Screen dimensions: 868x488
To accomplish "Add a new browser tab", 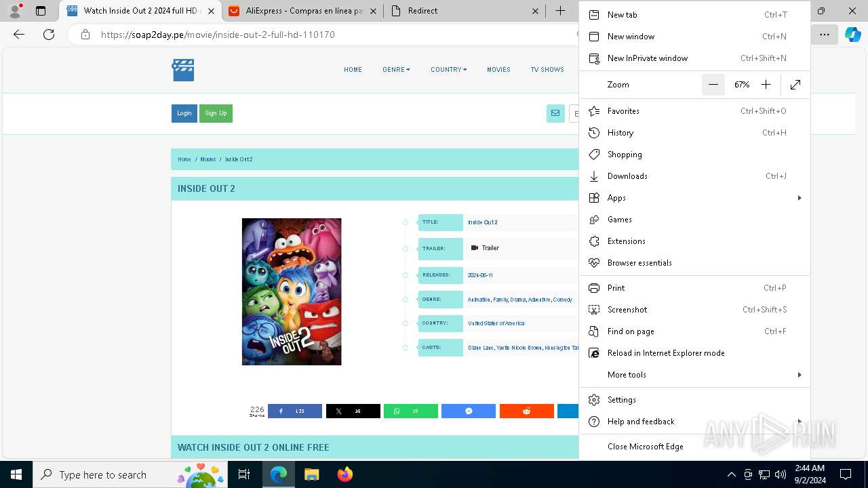I will pos(560,11).
